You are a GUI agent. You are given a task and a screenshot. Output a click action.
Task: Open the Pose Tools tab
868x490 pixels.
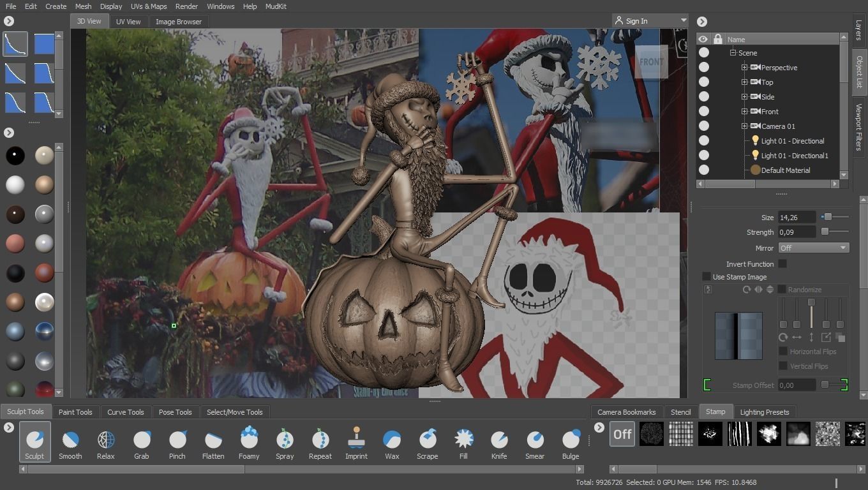[x=176, y=412]
